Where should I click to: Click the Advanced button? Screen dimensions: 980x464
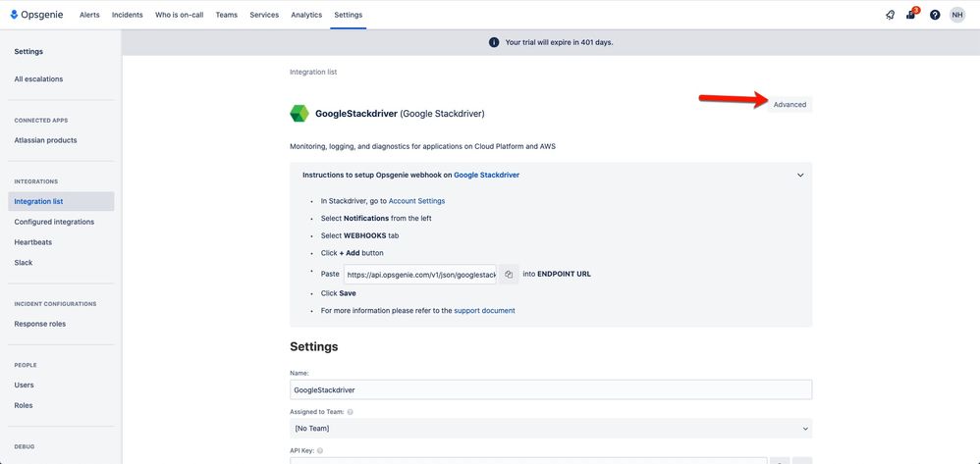[790, 104]
